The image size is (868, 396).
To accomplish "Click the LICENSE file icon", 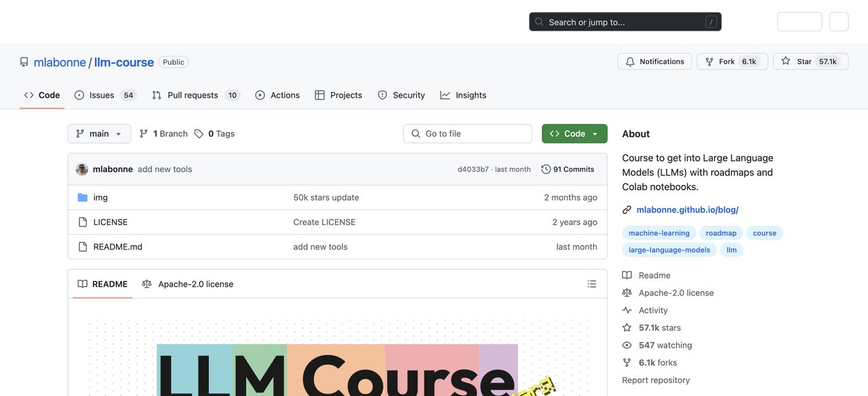I will pos(83,222).
